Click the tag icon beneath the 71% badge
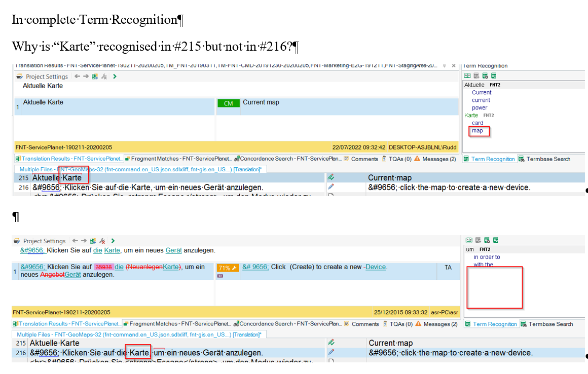 click(220, 276)
